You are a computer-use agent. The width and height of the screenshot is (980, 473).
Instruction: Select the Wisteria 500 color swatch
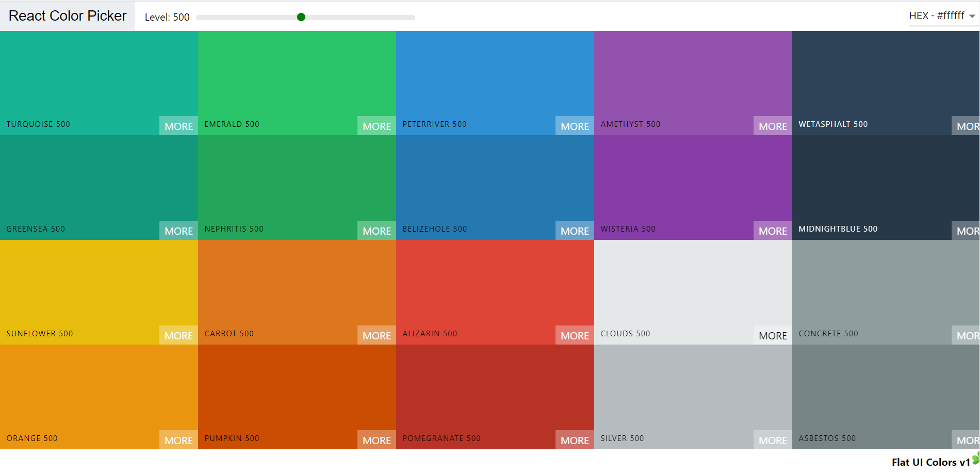point(693,188)
